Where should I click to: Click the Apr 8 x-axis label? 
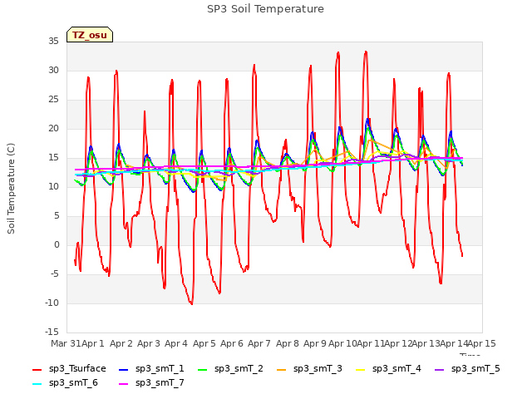pyautogui.click(x=287, y=343)
